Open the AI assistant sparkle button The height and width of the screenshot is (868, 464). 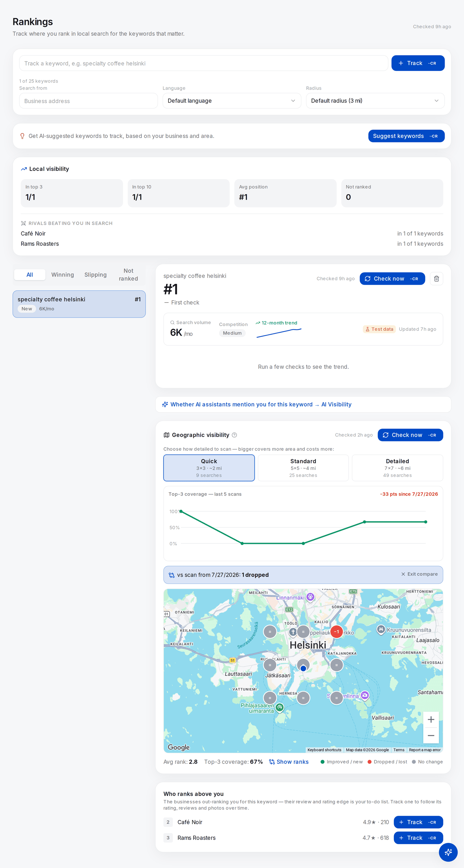[x=448, y=852]
